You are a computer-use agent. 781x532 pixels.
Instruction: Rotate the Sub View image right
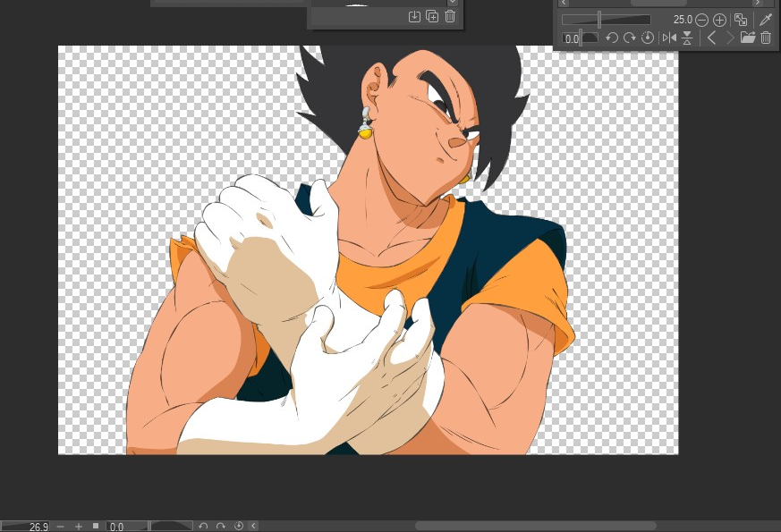(630, 38)
